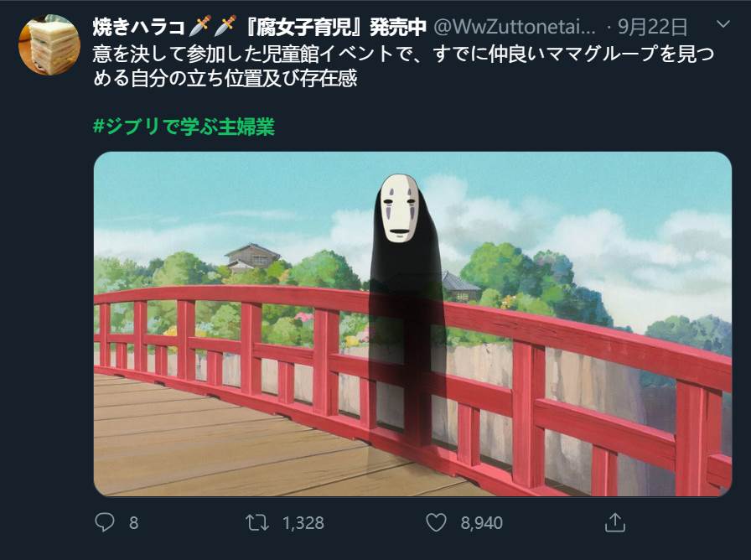Image resolution: width=751 pixels, height=560 pixels.
Task: Open the share upload icon
Action: click(x=615, y=522)
